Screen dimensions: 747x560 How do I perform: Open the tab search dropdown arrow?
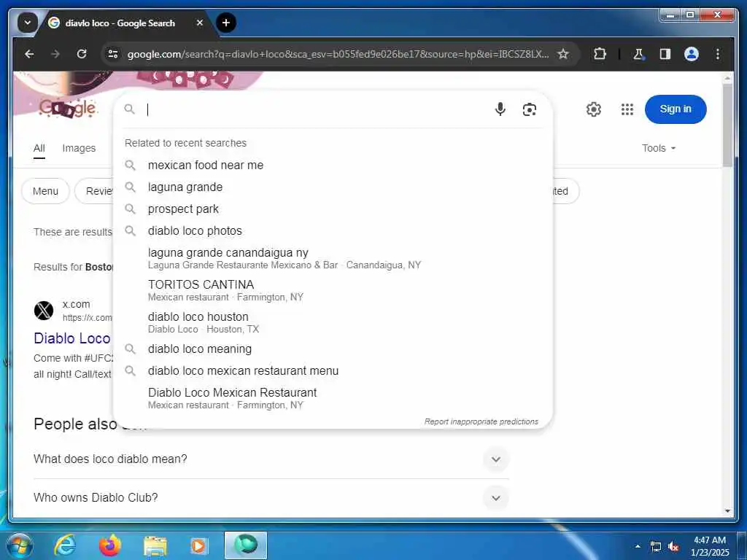pos(28,23)
